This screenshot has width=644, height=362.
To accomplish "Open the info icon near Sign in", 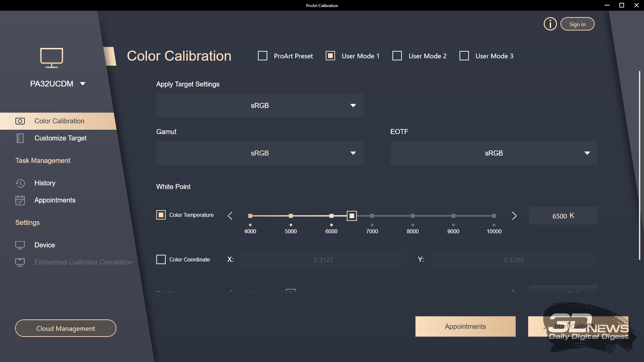I will coord(550,24).
